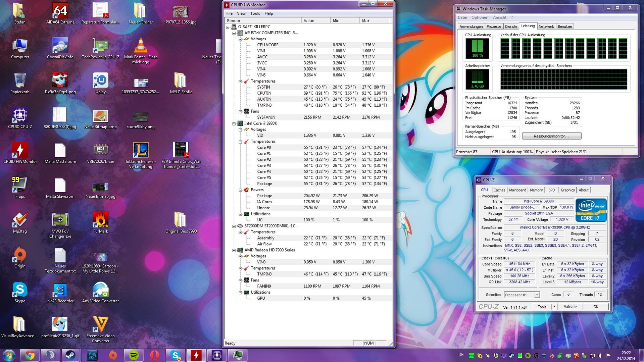The width and height of the screenshot is (644, 362).
Task: Switch to the Mainboard tab in CPU-Z
Action: pos(517,190)
